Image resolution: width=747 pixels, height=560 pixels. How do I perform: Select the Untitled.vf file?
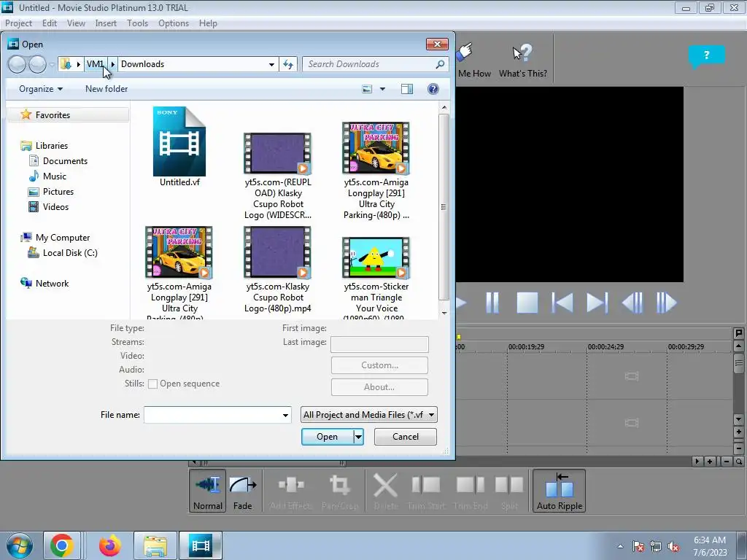pyautogui.click(x=179, y=147)
